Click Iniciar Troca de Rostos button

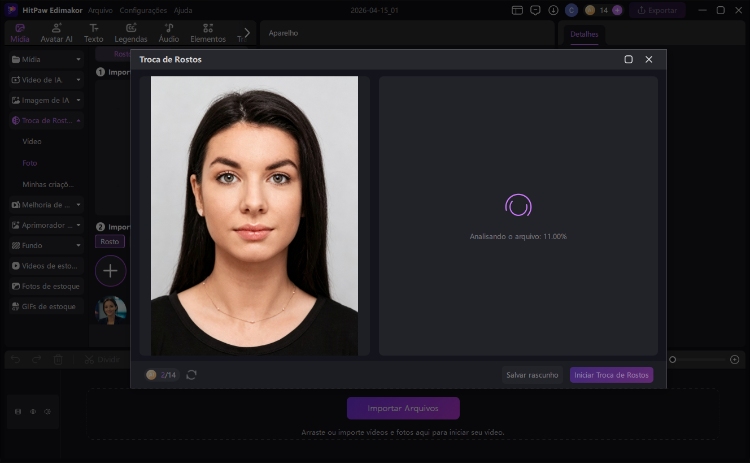click(611, 375)
